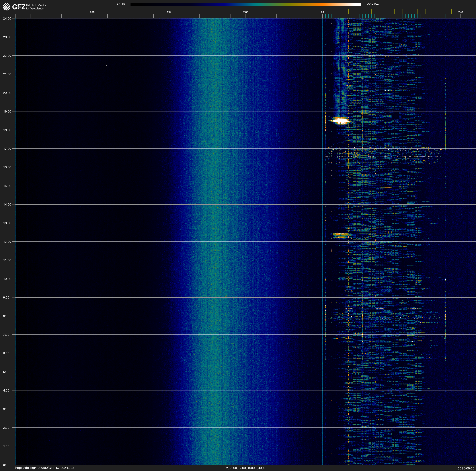The width and height of the screenshot is (476, 471).
Task: Select the 2.3 frequency axis label
Action: pyautogui.click(x=169, y=12)
